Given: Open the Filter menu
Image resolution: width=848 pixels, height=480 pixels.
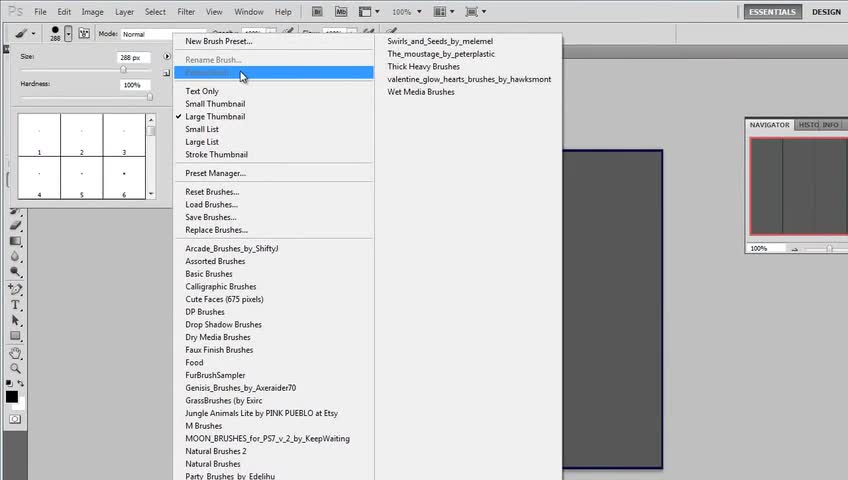Looking at the screenshot, I should (186, 11).
